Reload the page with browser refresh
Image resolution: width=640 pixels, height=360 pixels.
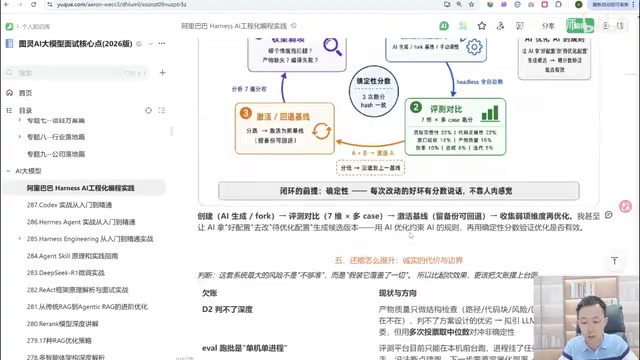point(33,4)
